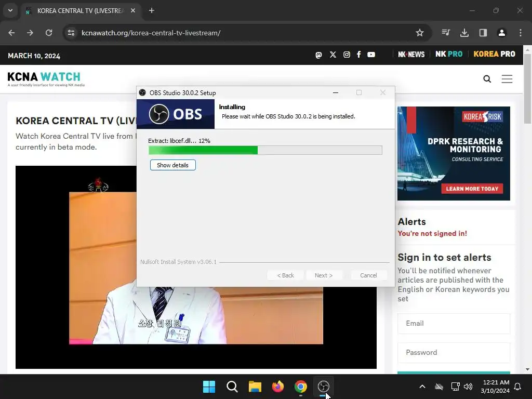Open File Explorer from the taskbar
The image size is (532, 399).
[255, 387]
